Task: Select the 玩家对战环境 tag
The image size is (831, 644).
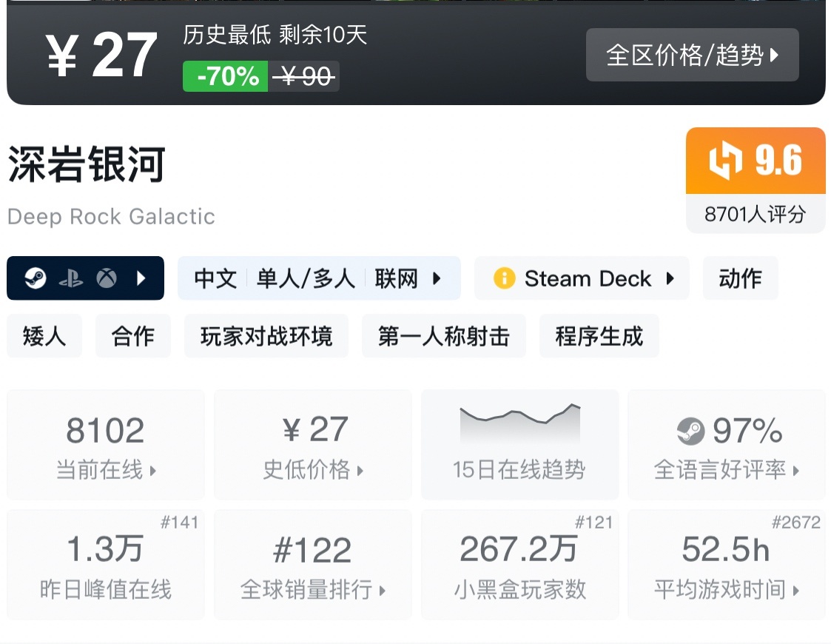Action: pyautogui.click(x=266, y=336)
